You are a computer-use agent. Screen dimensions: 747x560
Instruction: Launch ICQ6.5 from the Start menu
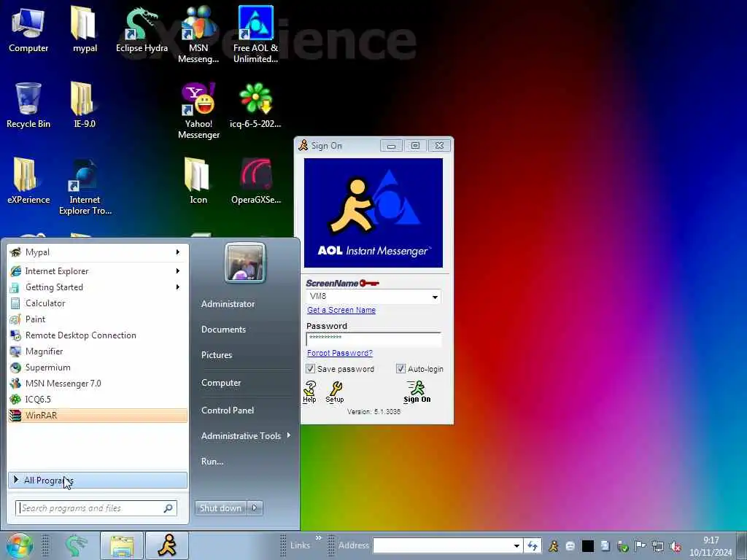click(x=98, y=400)
